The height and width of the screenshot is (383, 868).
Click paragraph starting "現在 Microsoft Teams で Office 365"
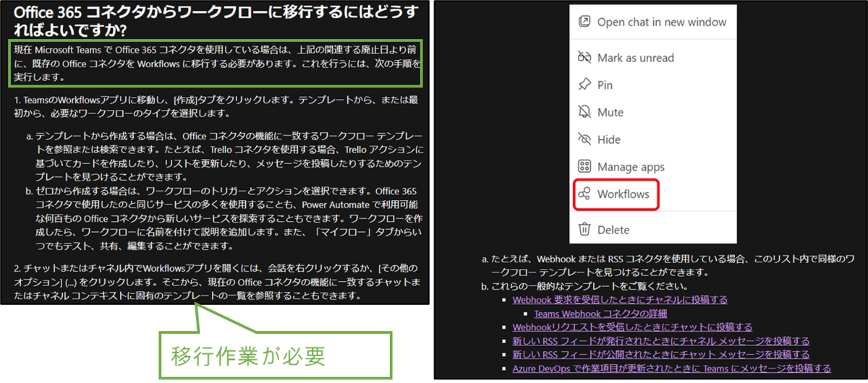[x=217, y=63]
